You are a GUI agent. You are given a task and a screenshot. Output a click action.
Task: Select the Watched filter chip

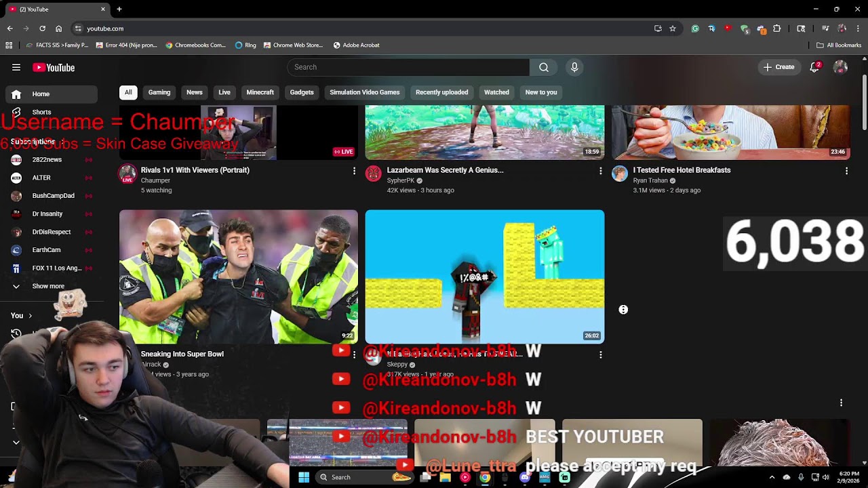point(496,92)
